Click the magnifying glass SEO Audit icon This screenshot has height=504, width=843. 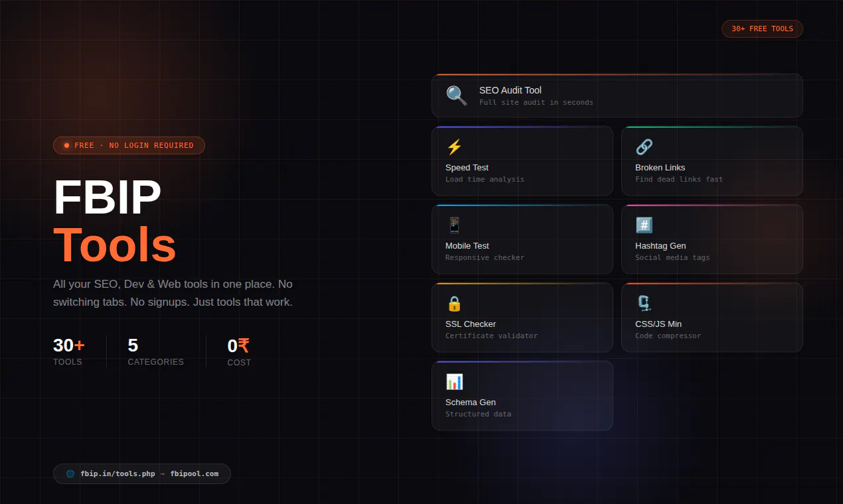457,95
